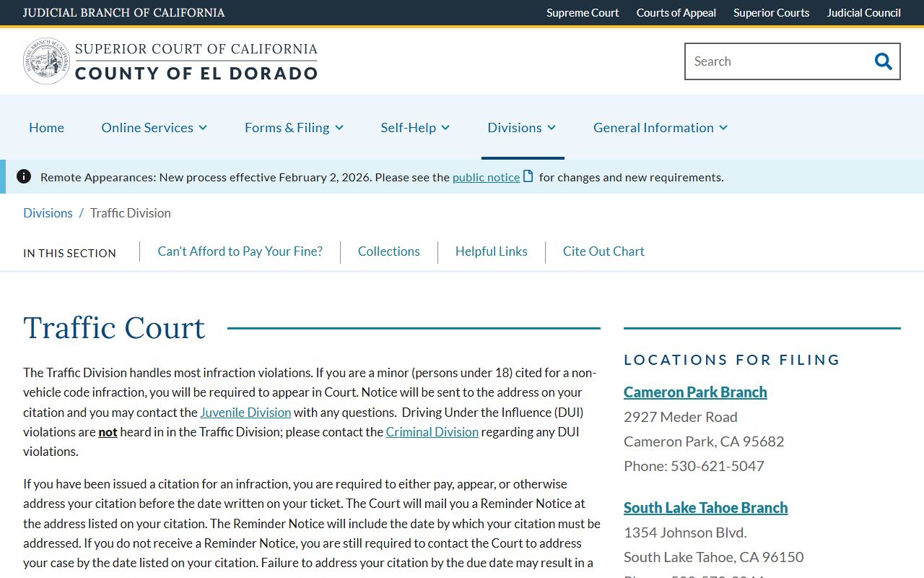Open the Courts of Appeal link
This screenshot has height=578, width=924.
click(x=676, y=12)
